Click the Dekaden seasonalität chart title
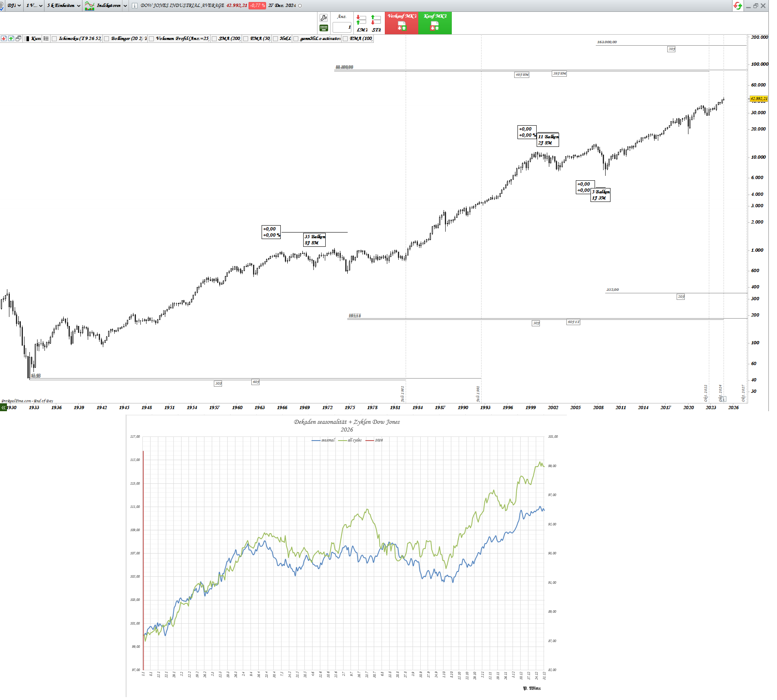This screenshot has height=700, width=777. click(347, 422)
